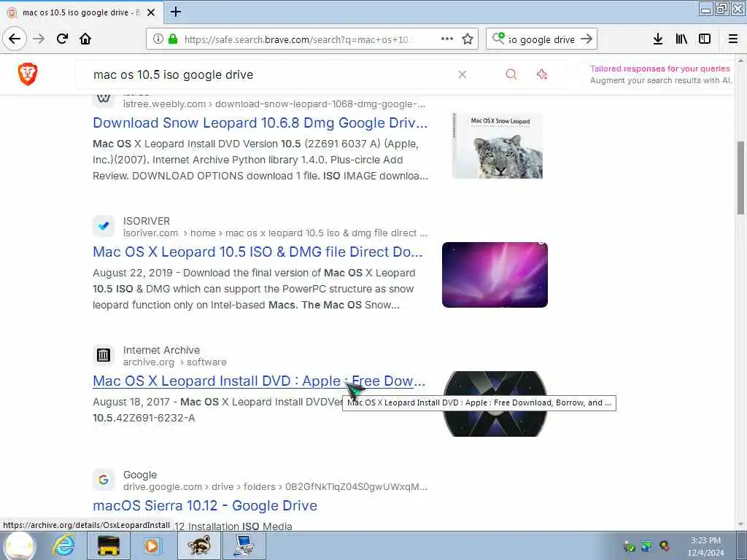747x560 pixels.
Task: Open the hamburger application menu
Action: pos(733,39)
